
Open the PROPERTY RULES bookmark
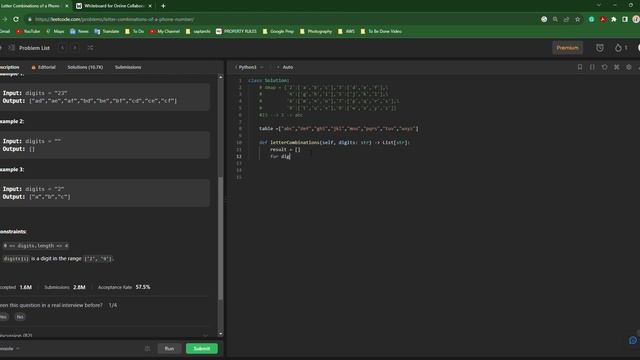point(236,31)
